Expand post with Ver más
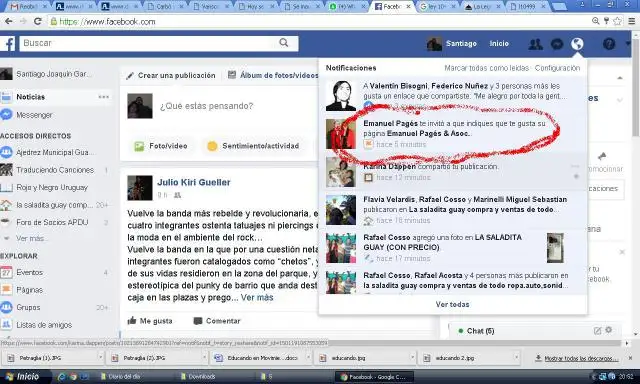This screenshot has height=384, width=640. click(x=257, y=297)
